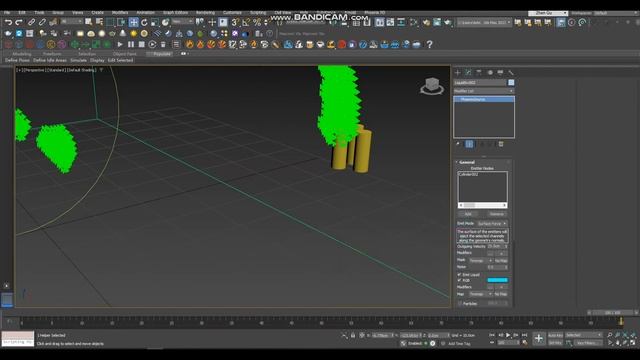Toggle Percent Snap icon
This screenshot has height=360, width=640.
click(257, 22)
